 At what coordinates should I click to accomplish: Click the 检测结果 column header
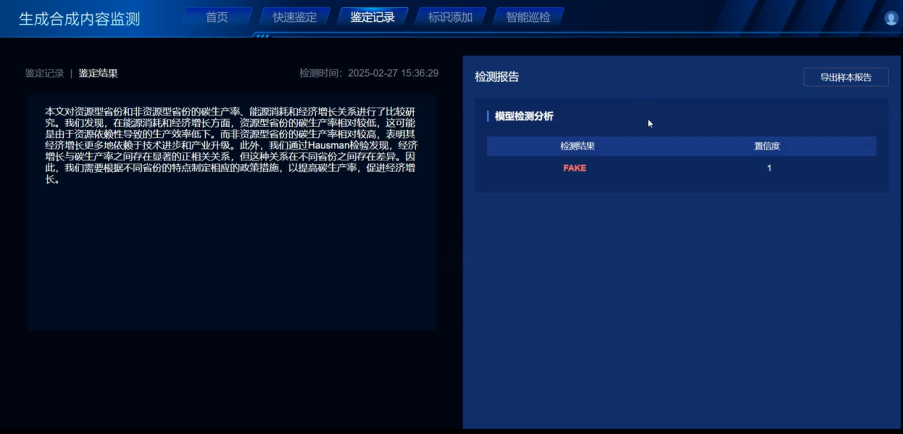coord(577,146)
